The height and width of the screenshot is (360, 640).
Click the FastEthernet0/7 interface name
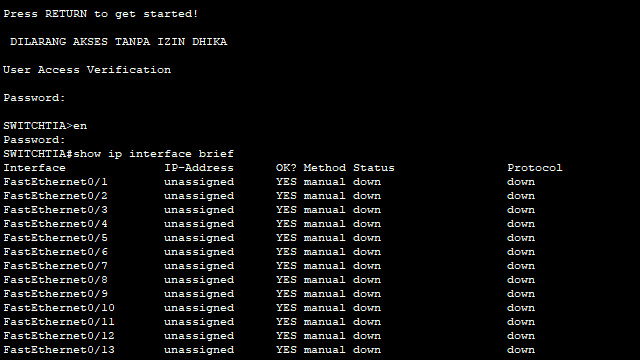point(56,266)
